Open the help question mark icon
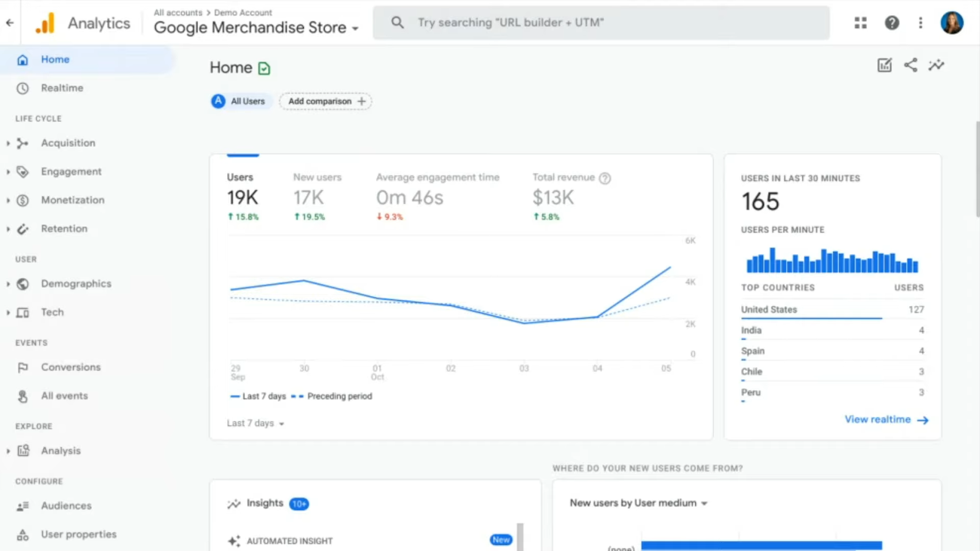The image size is (980, 551). tap(892, 23)
